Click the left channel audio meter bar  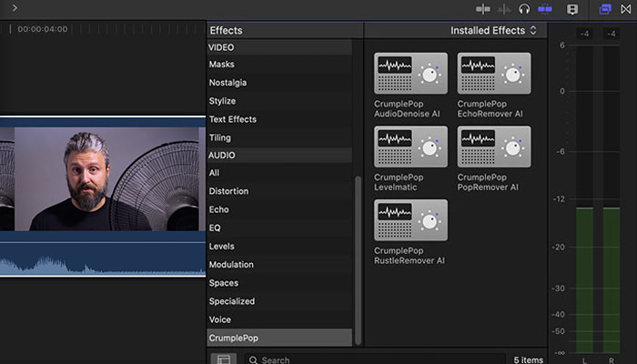(x=584, y=280)
